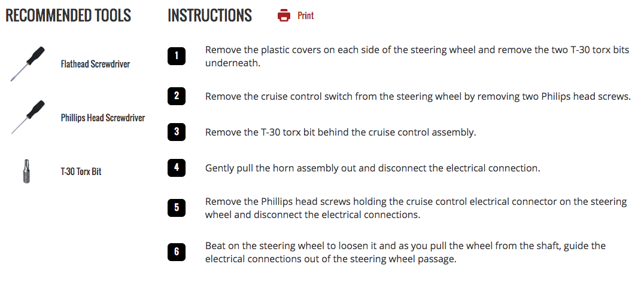Screen dimensions: 644x282
Task: Select step 1 number badge
Action: [177, 56]
